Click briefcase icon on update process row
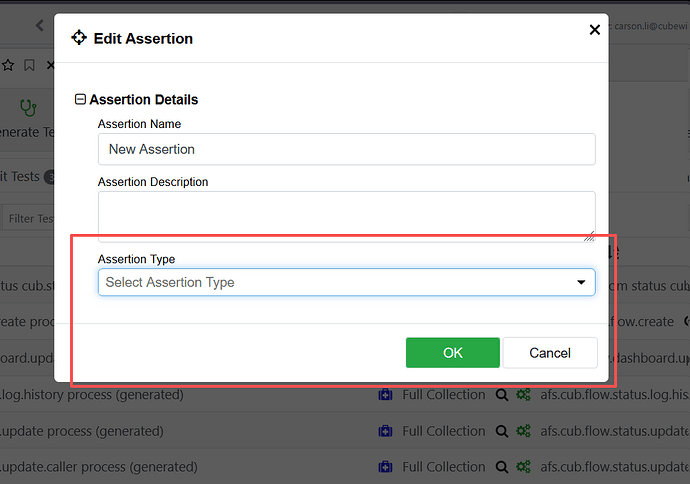Screen dimensions: 690x484 click(x=385, y=431)
